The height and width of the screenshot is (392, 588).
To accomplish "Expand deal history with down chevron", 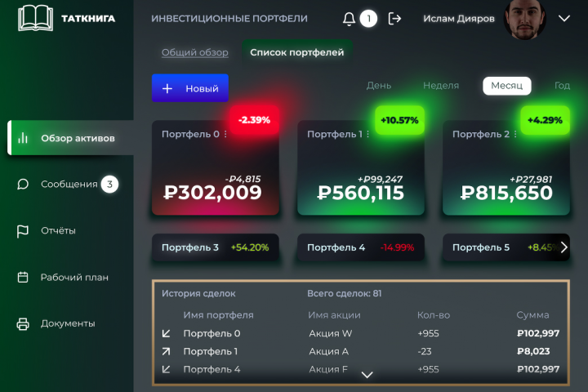I will (x=367, y=375).
